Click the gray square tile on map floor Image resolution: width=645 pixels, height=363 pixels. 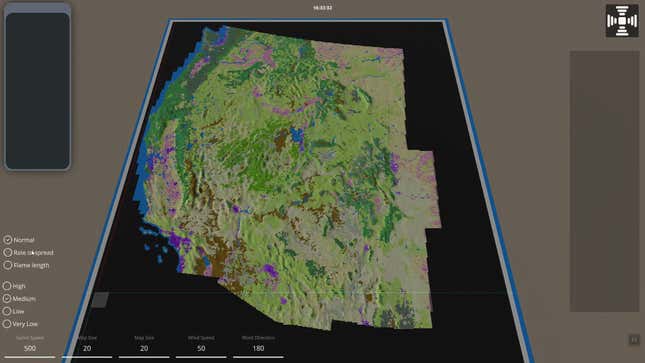(100, 300)
